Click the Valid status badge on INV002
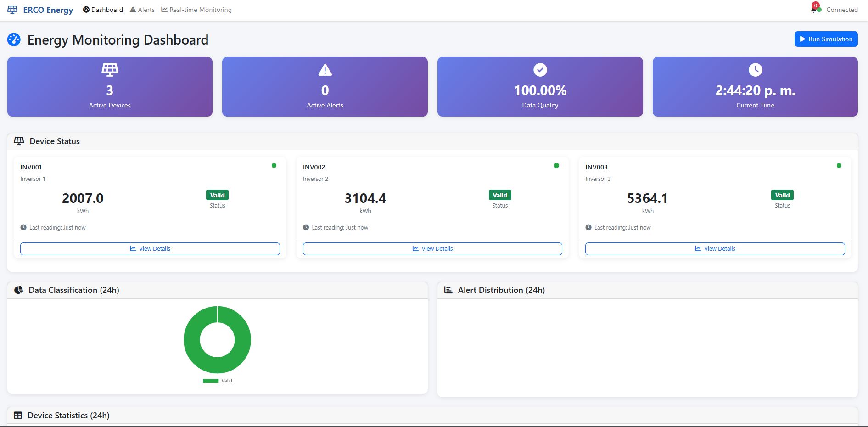This screenshot has width=868, height=427. click(500, 195)
